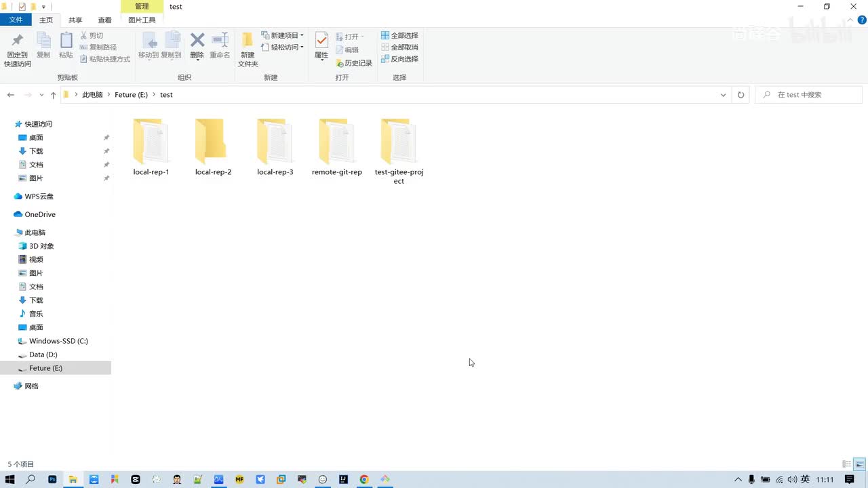
Task: Select 3D 对象 in the sidebar
Action: coord(41,246)
